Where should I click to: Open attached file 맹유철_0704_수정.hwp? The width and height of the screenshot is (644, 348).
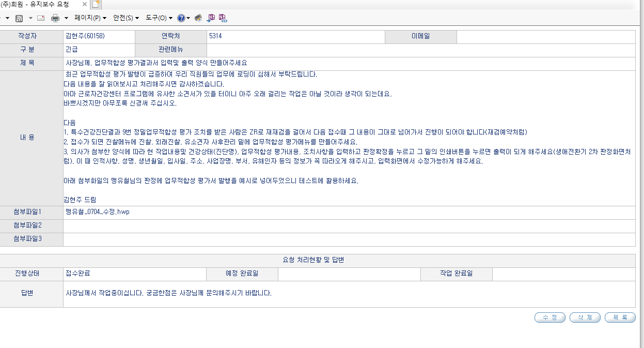pos(97,212)
